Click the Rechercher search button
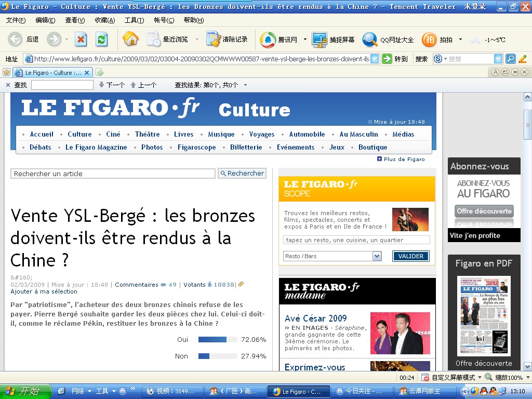Image resolution: width=532 pixels, height=399 pixels. click(x=242, y=174)
